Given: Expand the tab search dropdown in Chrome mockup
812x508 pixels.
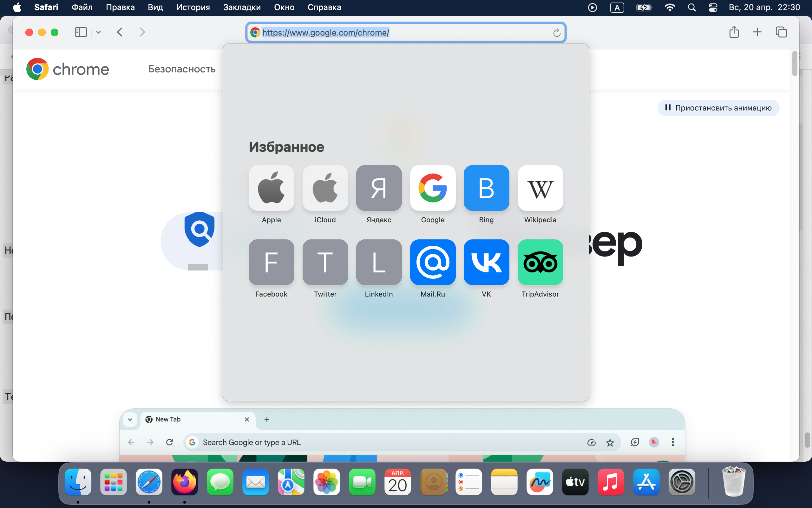Looking at the screenshot, I should point(130,419).
